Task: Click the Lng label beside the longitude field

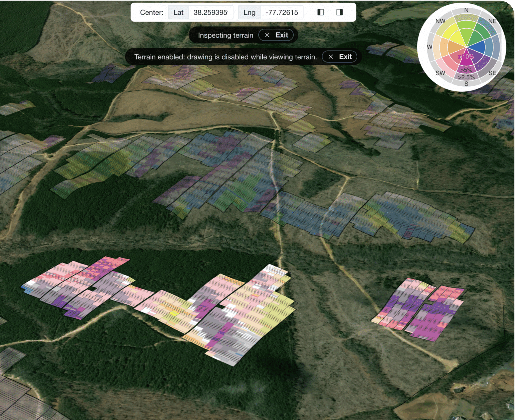Action: click(249, 12)
